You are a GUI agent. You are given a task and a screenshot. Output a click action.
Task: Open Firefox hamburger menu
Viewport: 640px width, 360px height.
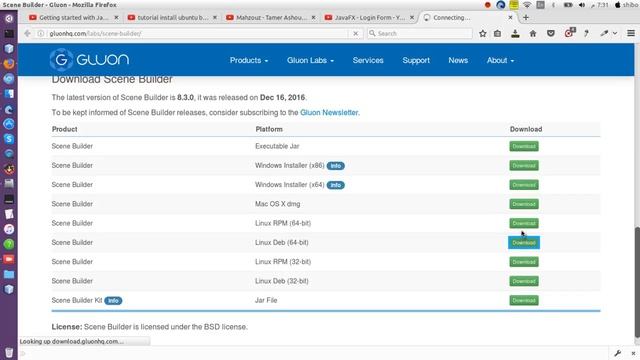click(631, 33)
